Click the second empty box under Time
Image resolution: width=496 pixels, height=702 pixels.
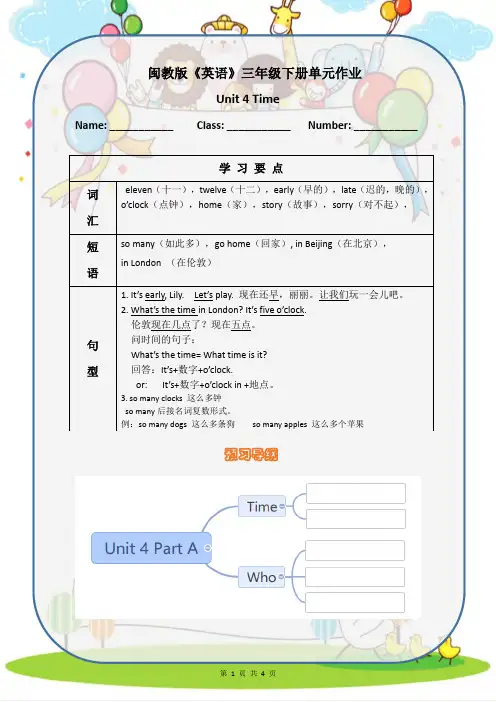point(356,519)
